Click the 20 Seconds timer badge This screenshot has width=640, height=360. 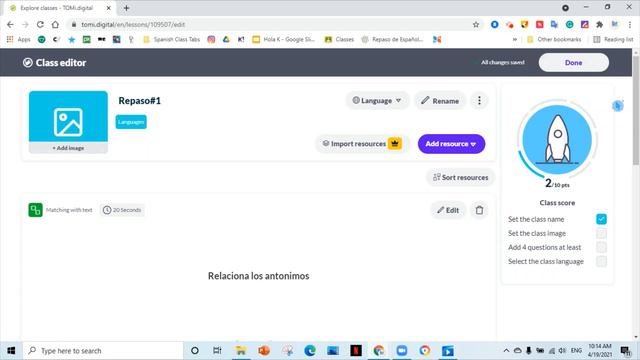coord(122,210)
